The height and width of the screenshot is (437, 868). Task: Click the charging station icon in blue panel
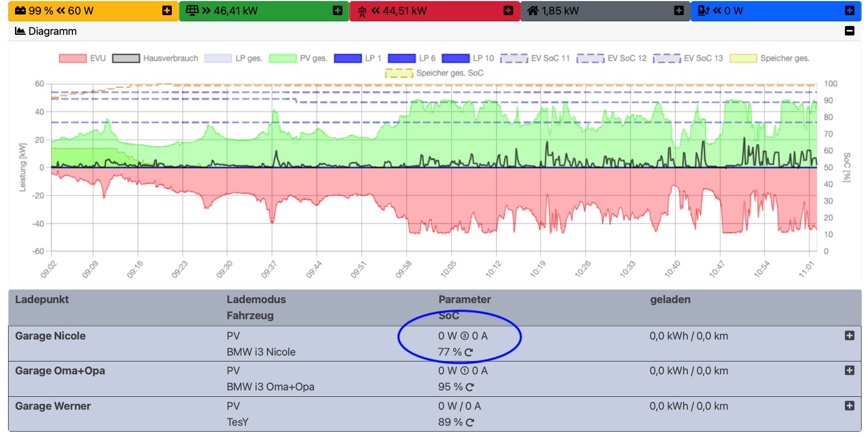703,11
